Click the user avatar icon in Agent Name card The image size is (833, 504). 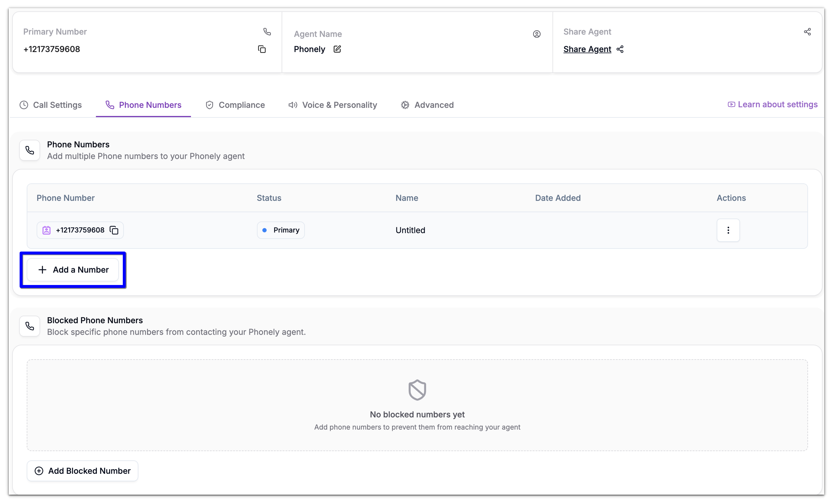point(537,34)
